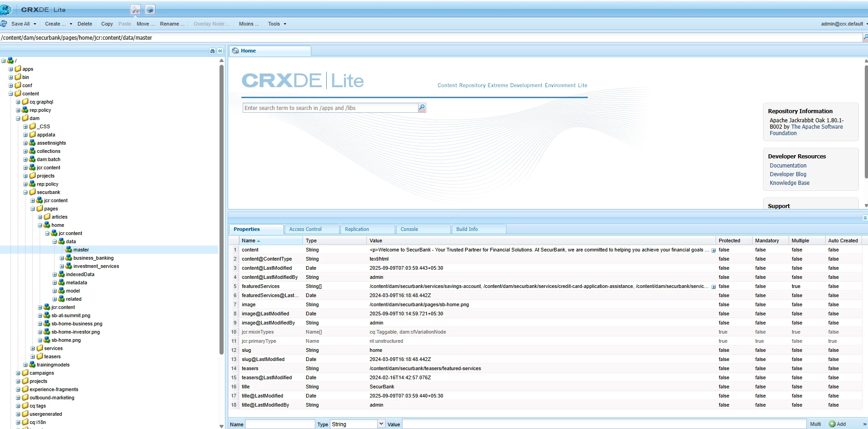868x429 pixels.
Task: Click the master node icon in the tree
Action: pos(69,250)
